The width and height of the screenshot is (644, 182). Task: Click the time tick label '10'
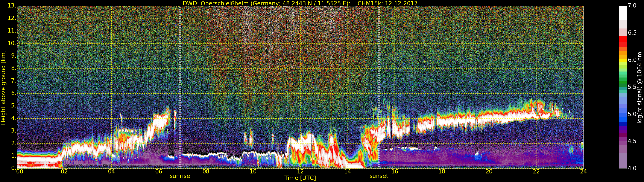click(253, 172)
